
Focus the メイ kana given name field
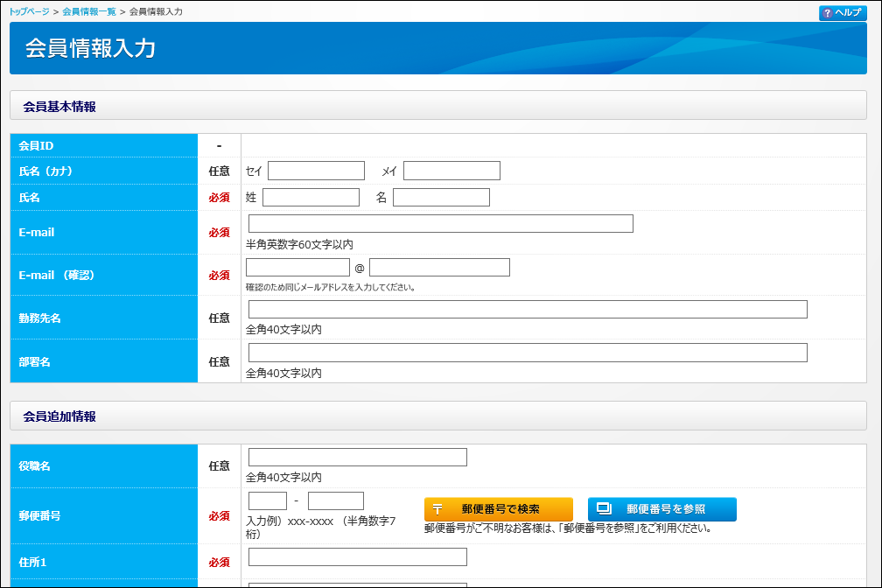click(451, 171)
